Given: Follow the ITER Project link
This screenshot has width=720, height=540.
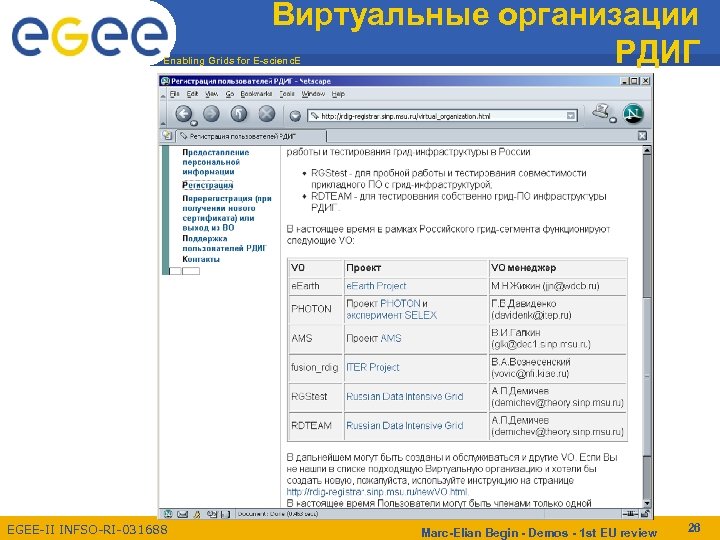Looking at the screenshot, I should pyautogui.click(x=372, y=367).
